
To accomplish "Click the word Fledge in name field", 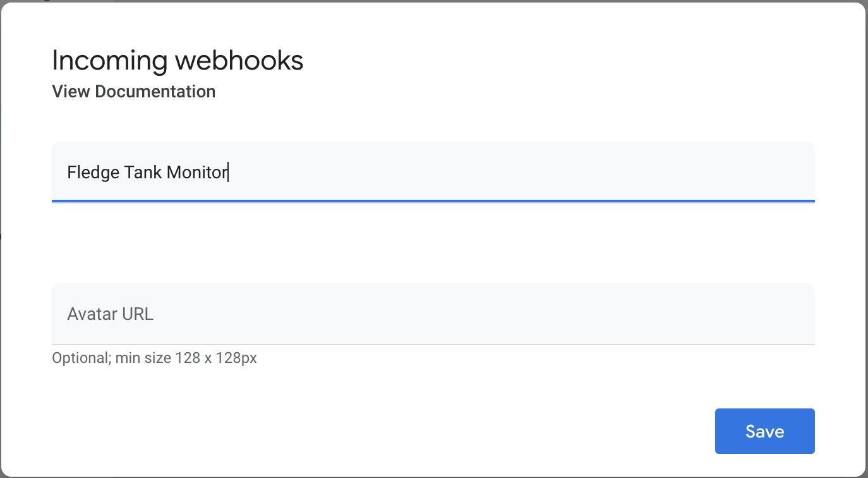I will pyautogui.click(x=85, y=173).
